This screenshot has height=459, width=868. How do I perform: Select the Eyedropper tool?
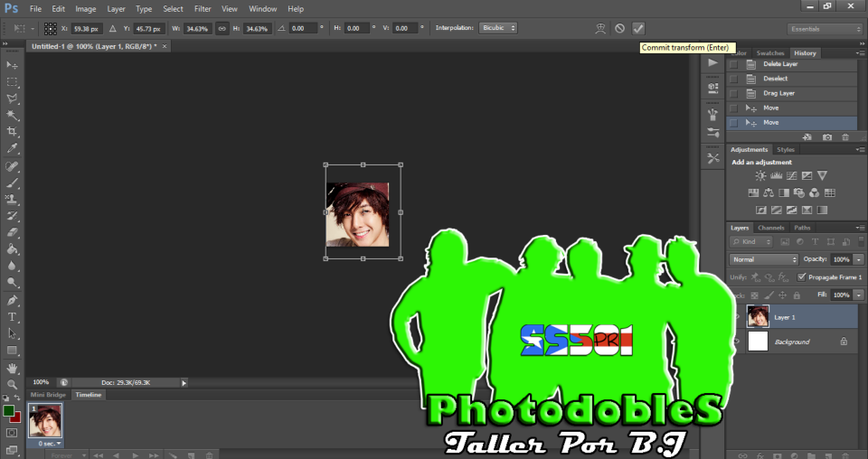pos(12,148)
